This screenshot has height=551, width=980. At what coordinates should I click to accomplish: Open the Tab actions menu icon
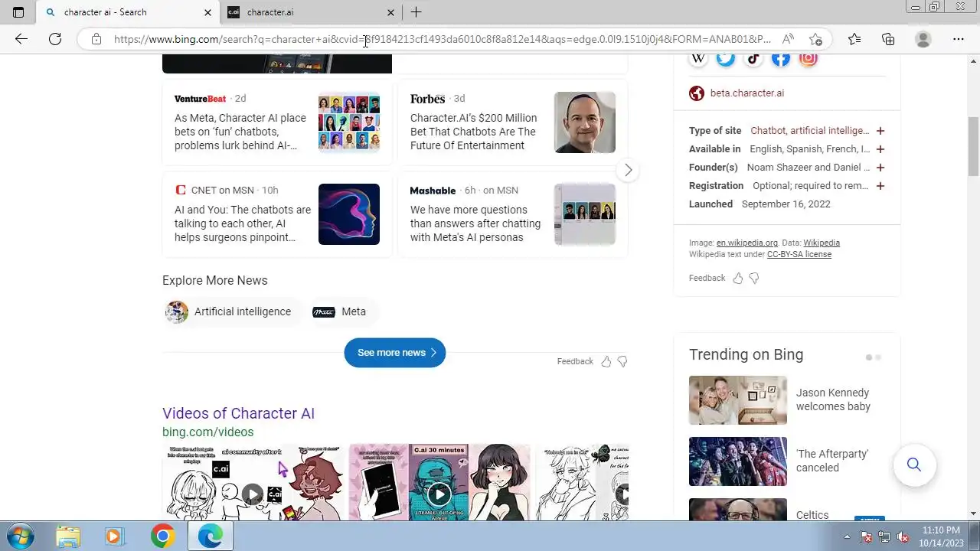18,12
